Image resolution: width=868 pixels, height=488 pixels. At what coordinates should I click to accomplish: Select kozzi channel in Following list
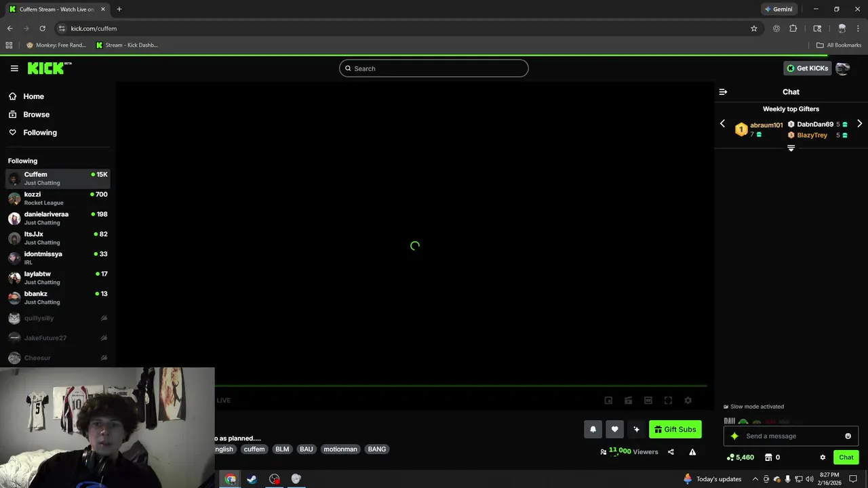tap(58, 198)
